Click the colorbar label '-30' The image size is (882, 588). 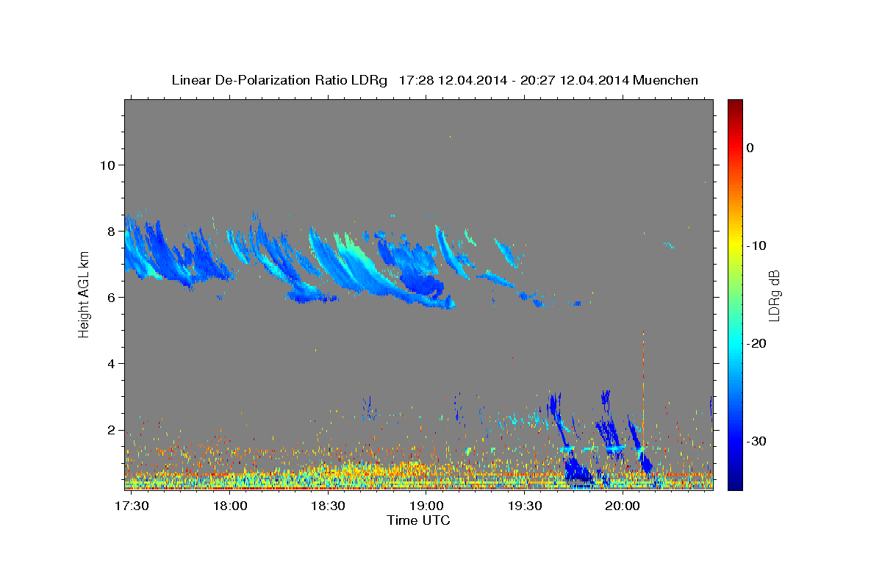click(x=757, y=441)
